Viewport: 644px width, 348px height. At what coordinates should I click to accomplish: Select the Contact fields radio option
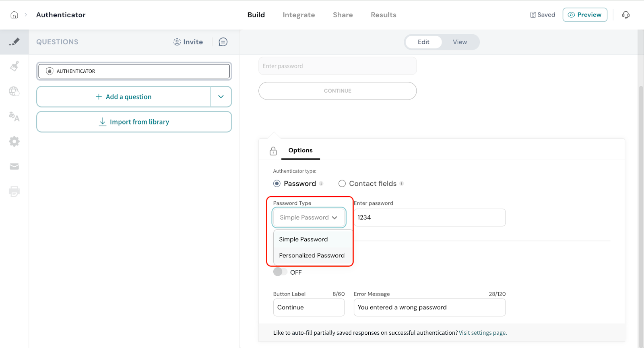342,184
